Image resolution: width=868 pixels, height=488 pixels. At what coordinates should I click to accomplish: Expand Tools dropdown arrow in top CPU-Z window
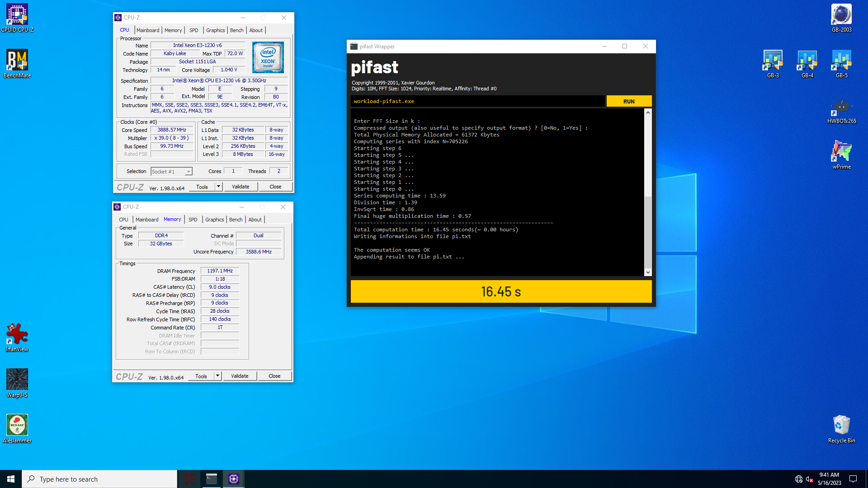pos(218,187)
